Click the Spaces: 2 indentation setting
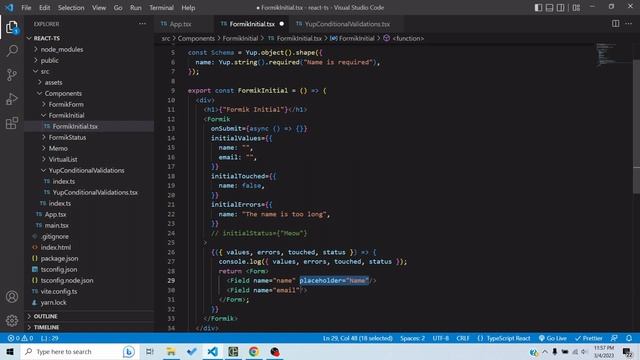Image resolution: width=640 pixels, height=360 pixels. [x=412, y=338]
